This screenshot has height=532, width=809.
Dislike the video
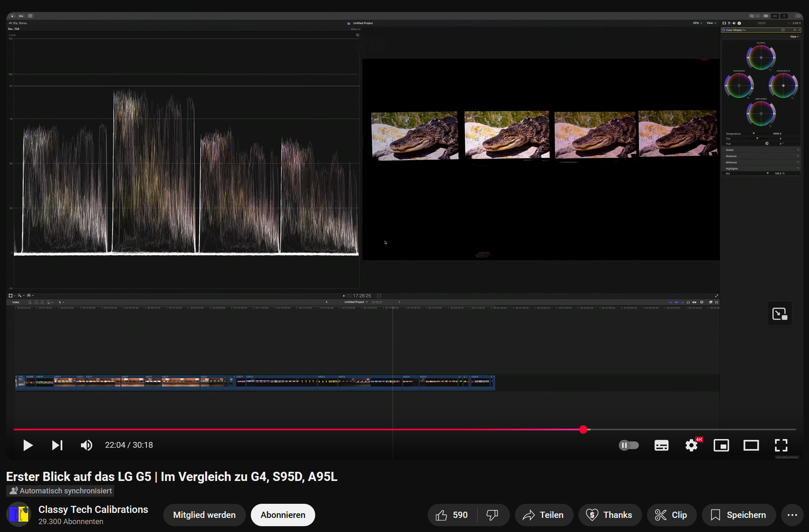[493, 515]
